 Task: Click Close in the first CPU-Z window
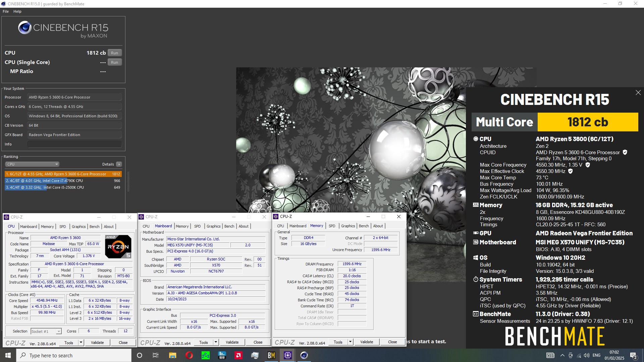tap(123, 343)
